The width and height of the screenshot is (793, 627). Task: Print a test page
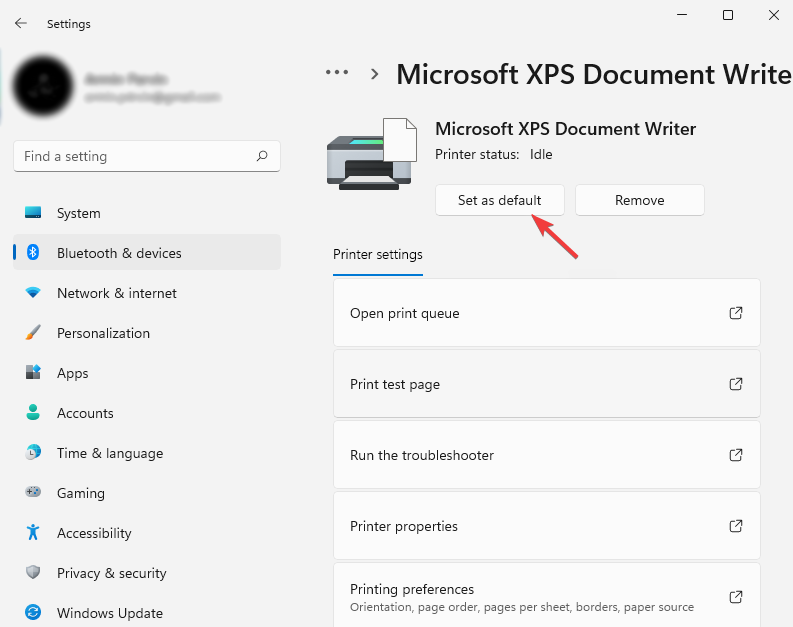pyautogui.click(x=547, y=384)
